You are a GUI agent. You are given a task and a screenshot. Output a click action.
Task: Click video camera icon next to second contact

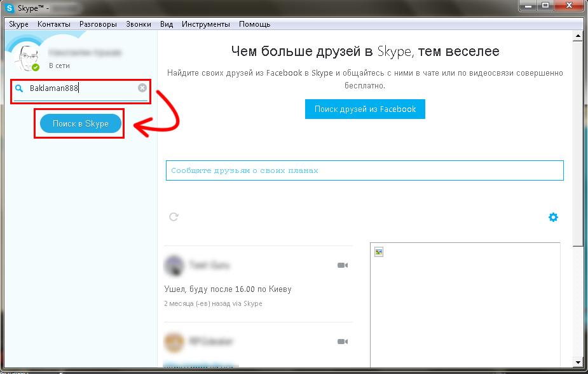point(343,342)
